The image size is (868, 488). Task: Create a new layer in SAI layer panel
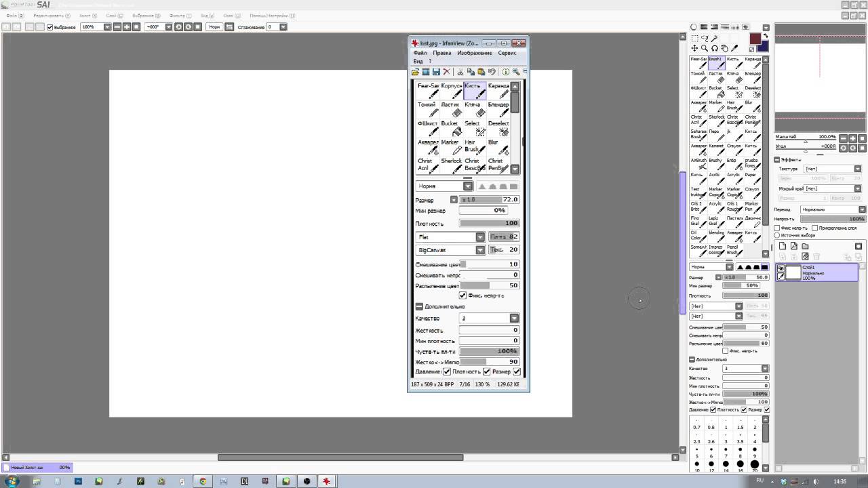(x=783, y=246)
